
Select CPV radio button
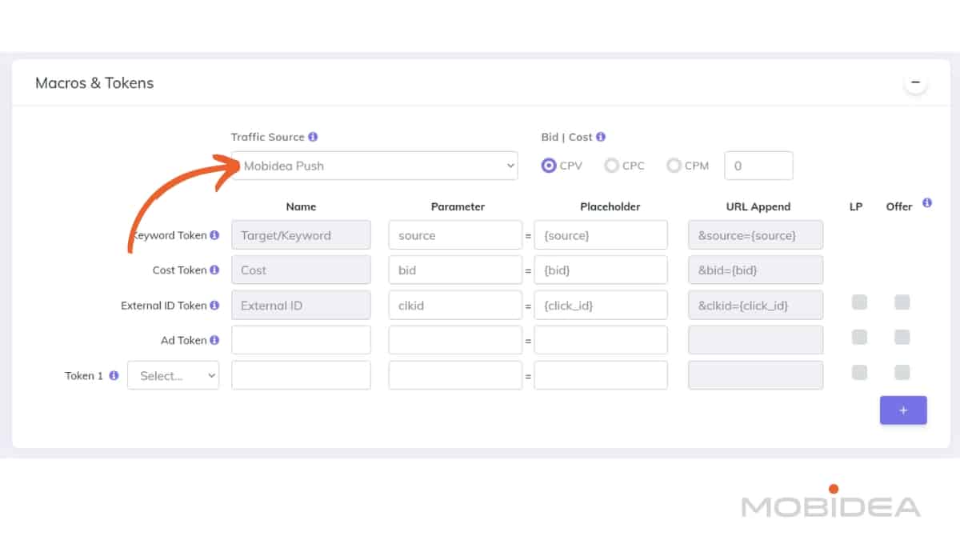click(549, 166)
